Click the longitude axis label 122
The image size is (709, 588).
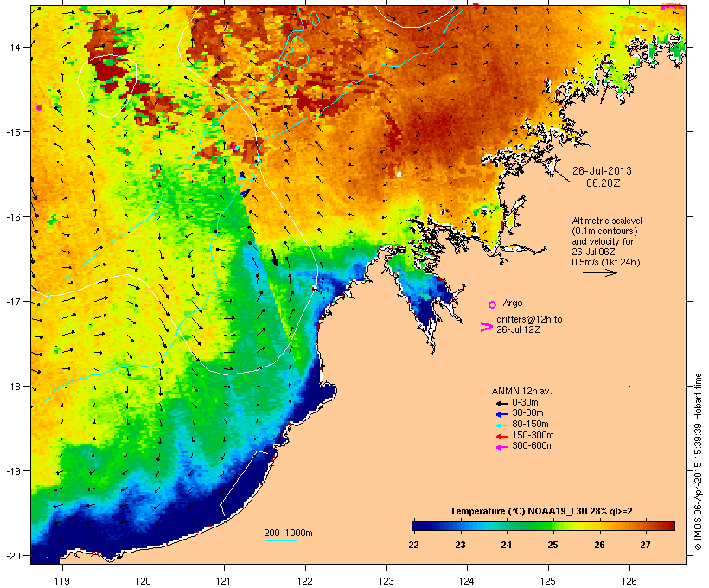pyautogui.click(x=305, y=581)
